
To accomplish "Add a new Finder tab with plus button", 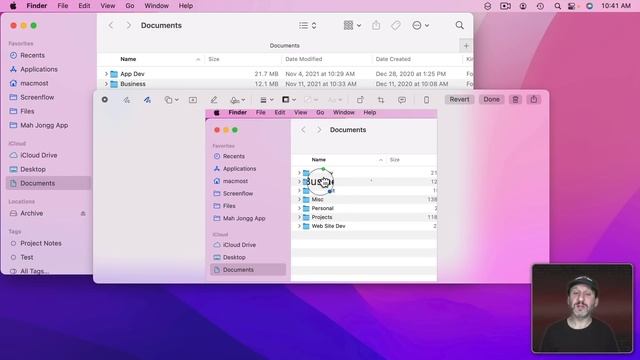I will click(466, 46).
